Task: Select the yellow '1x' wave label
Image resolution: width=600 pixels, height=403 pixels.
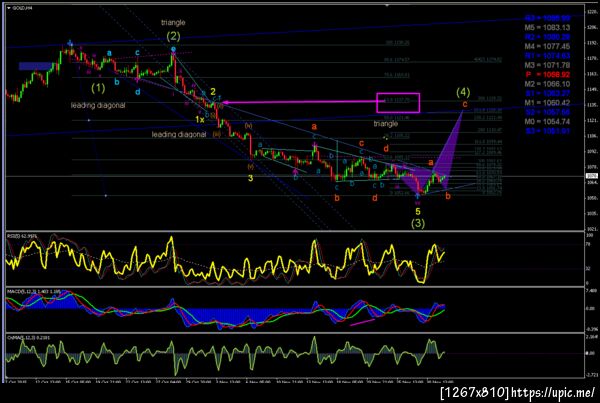Action: (x=200, y=120)
